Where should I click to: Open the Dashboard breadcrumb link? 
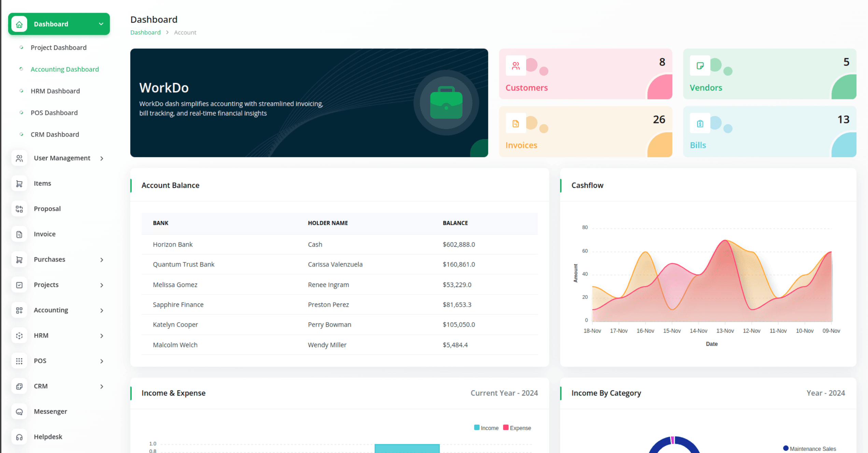[145, 32]
